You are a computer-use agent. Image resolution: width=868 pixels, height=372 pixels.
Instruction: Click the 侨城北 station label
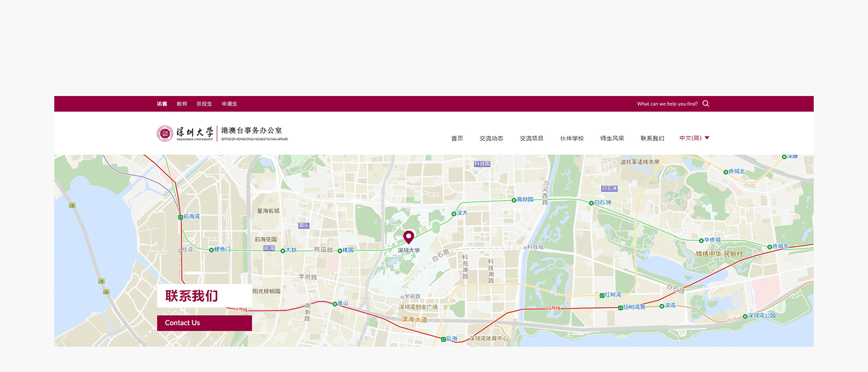[737, 171]
